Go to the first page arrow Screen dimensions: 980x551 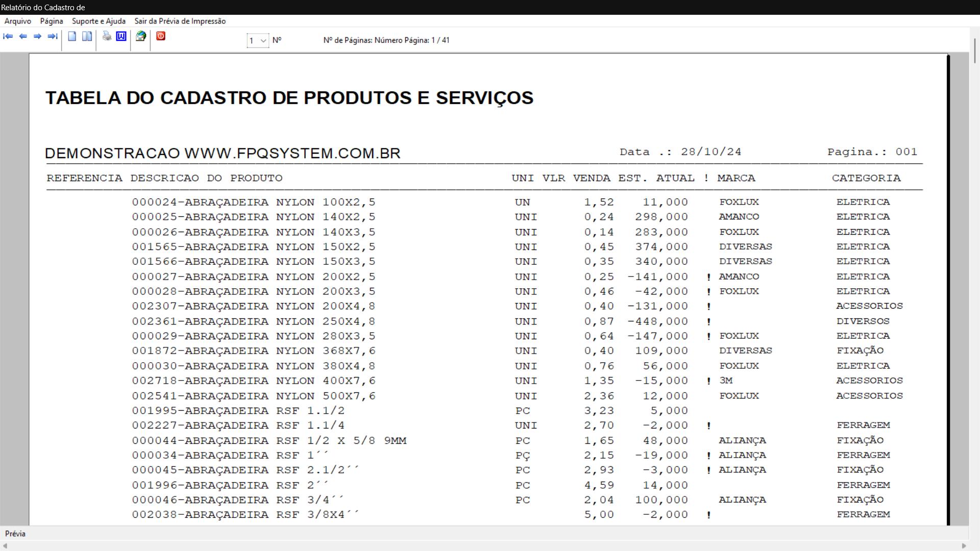pos(8,36)
